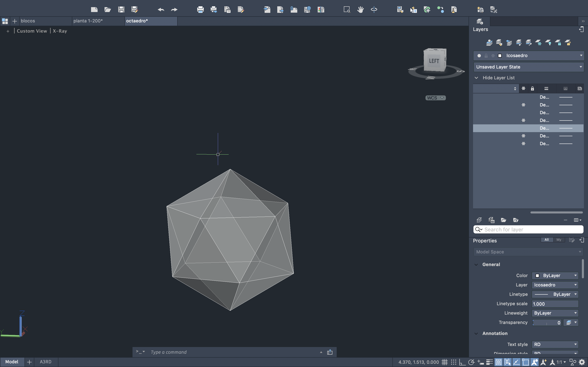Collapse the General properties section
This screenshot has width=588, height=367.
476,265
